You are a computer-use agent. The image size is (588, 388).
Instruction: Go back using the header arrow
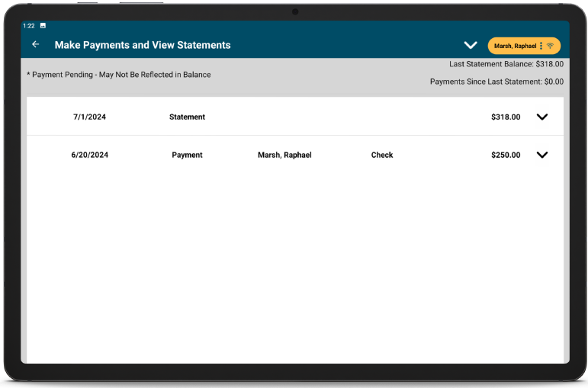[35, 45]
